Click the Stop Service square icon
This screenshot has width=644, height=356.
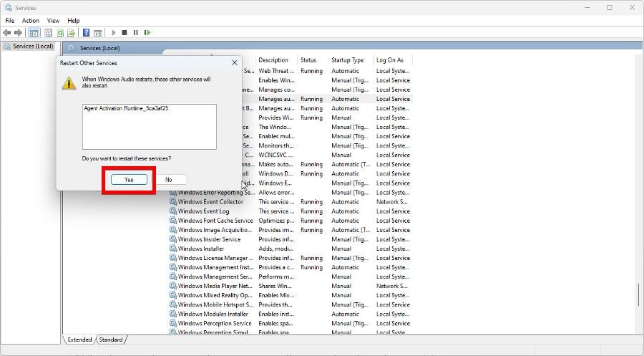pos(125,32)
